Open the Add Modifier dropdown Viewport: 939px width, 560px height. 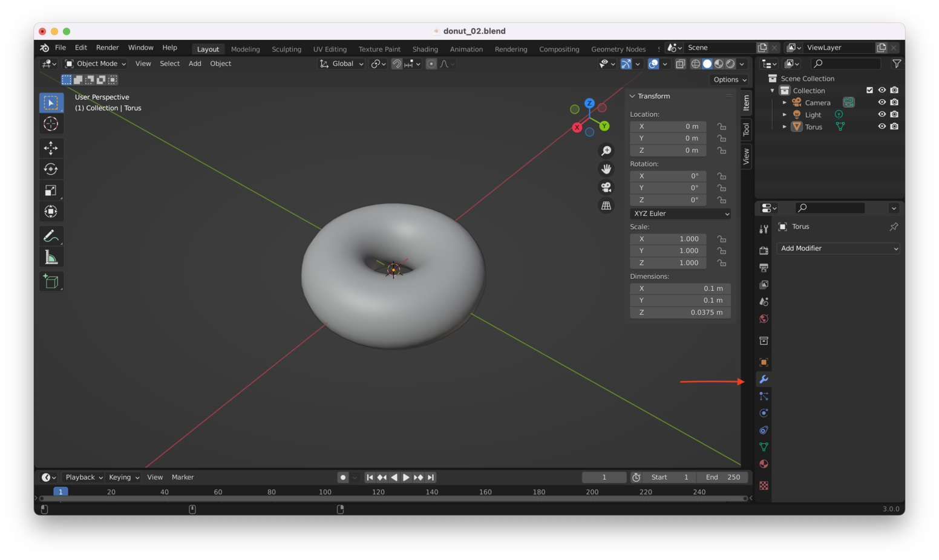click(838, 249)
